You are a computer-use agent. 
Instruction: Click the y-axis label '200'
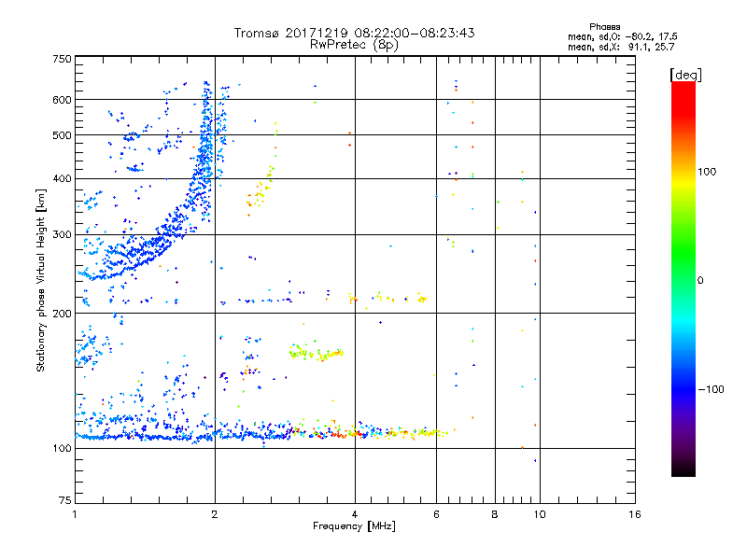[62, 314]
